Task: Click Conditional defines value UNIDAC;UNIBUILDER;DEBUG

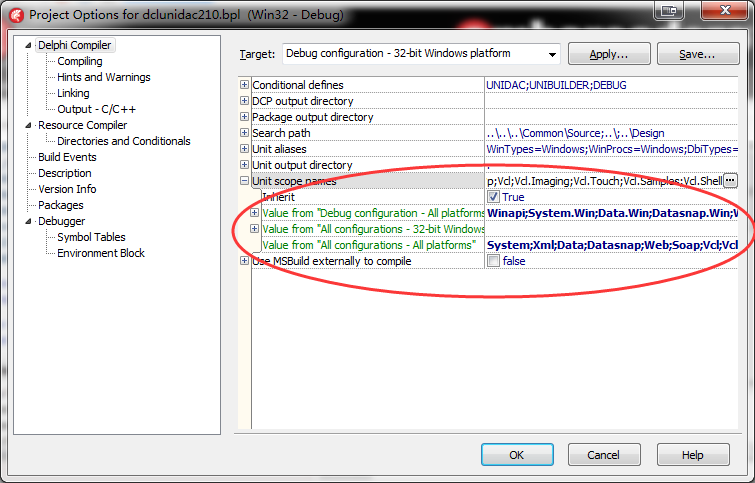Action: click(556, 85)
